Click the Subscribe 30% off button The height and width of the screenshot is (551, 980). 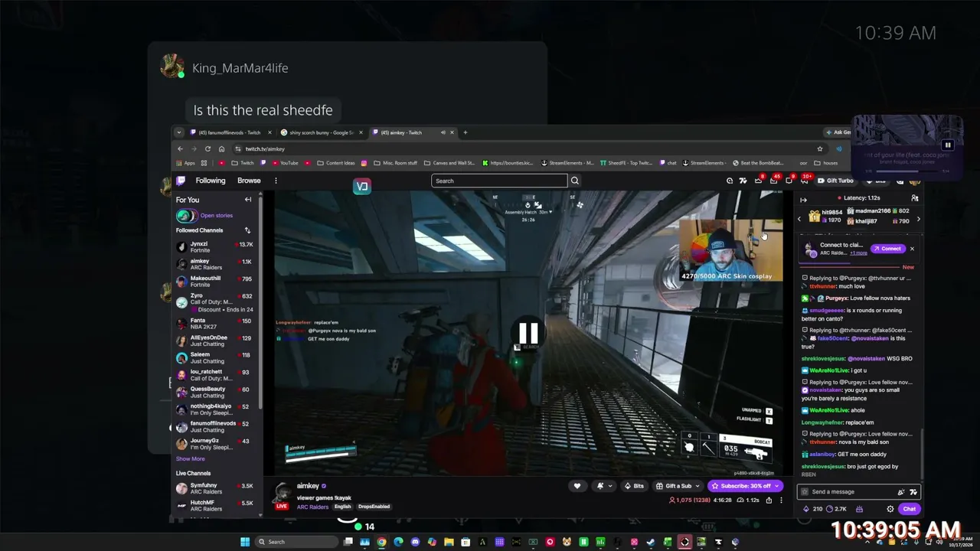tap(744, 486)
